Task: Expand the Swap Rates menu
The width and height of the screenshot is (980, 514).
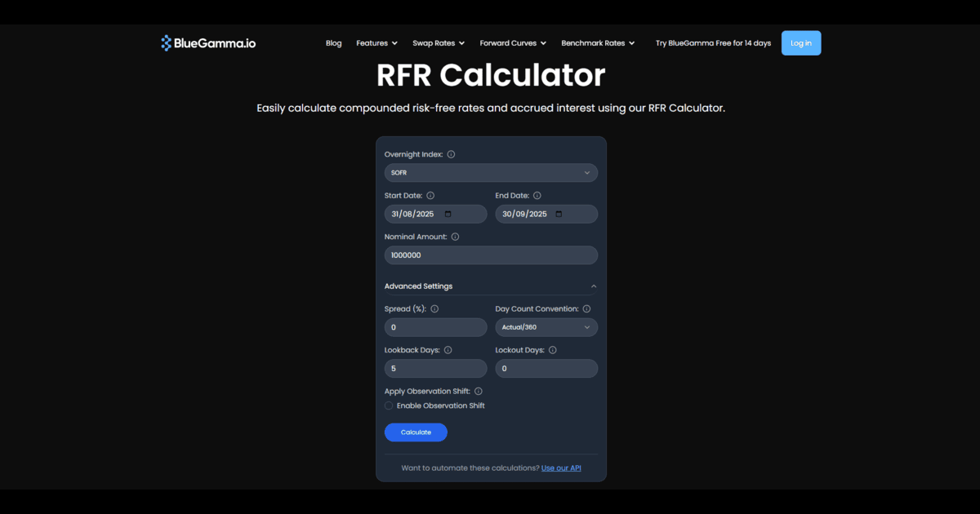Action: pos(439,43)
